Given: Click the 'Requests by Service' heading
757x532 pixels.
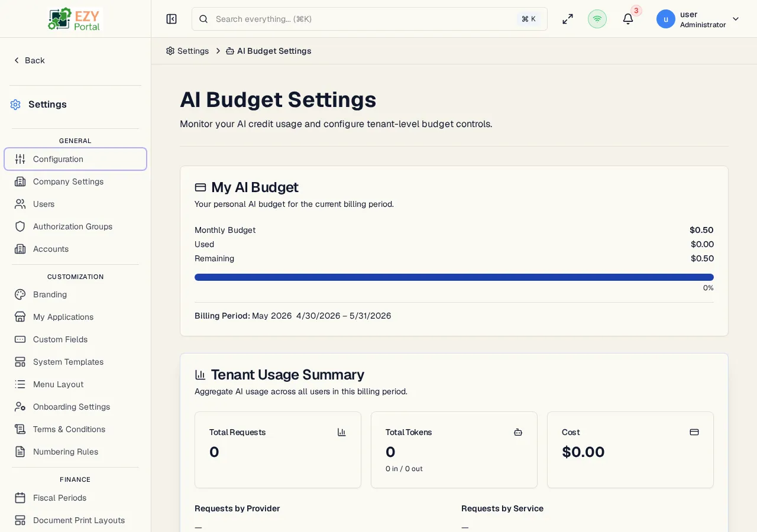Looking at the screenshot, I should coord(502,508).
